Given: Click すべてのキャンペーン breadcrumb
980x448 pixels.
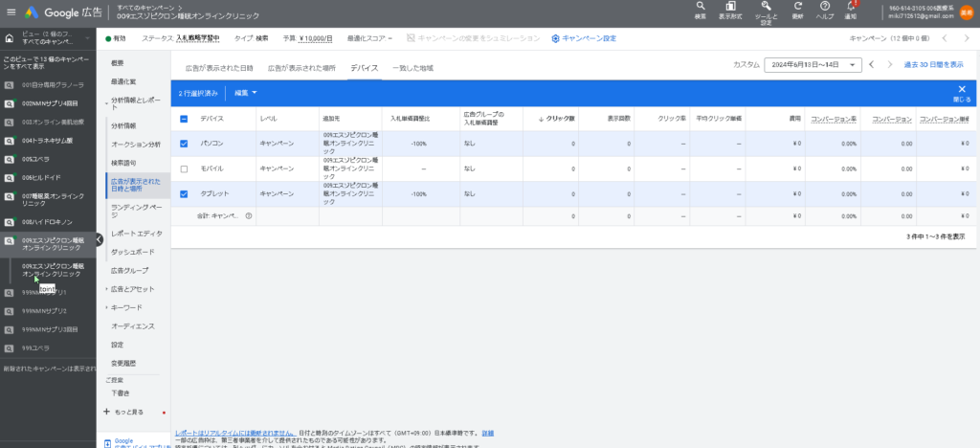Looking at the screenshot, I should [x=145, y=7].
